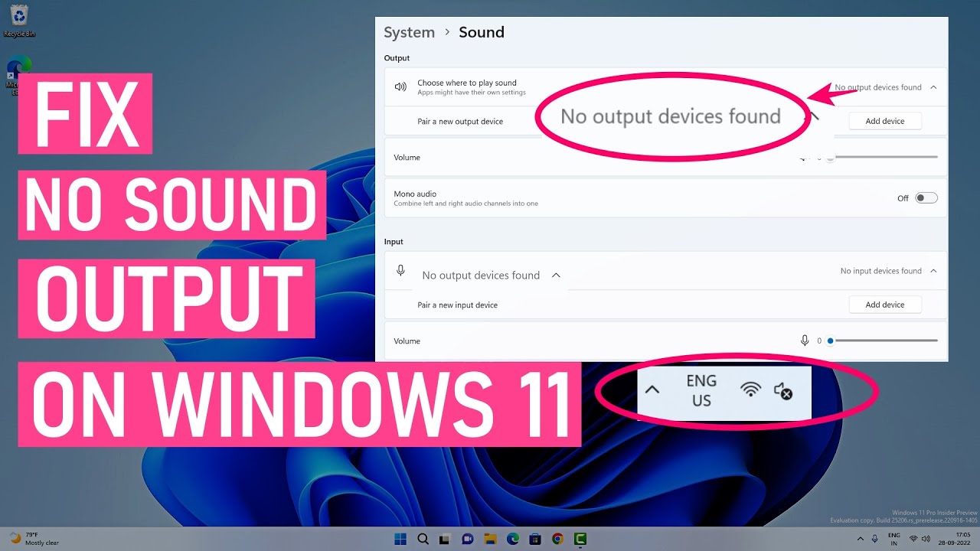Click the volume speaker icon in taskbar tray

[927, 539]
